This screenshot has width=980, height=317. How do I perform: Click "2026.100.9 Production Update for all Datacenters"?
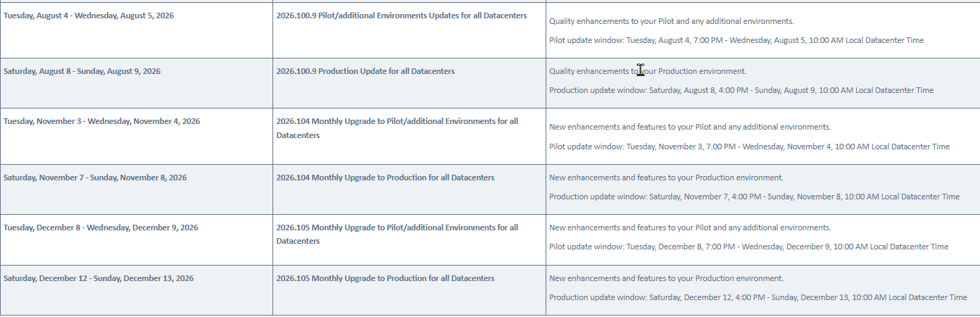[x=365, y=71]
